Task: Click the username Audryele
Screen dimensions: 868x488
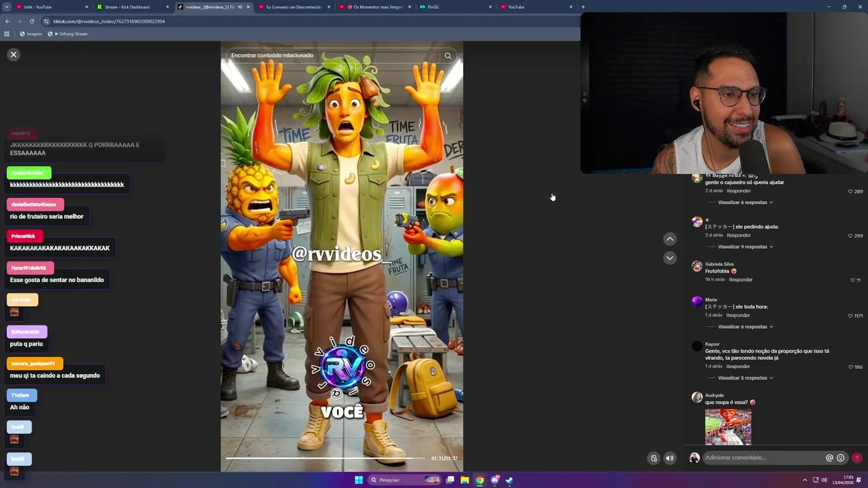Action: pos(714,395)
